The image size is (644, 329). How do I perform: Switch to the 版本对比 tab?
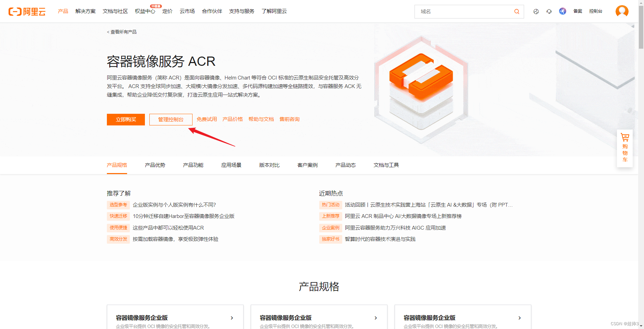pyautogui.click(x=269, y=165)
